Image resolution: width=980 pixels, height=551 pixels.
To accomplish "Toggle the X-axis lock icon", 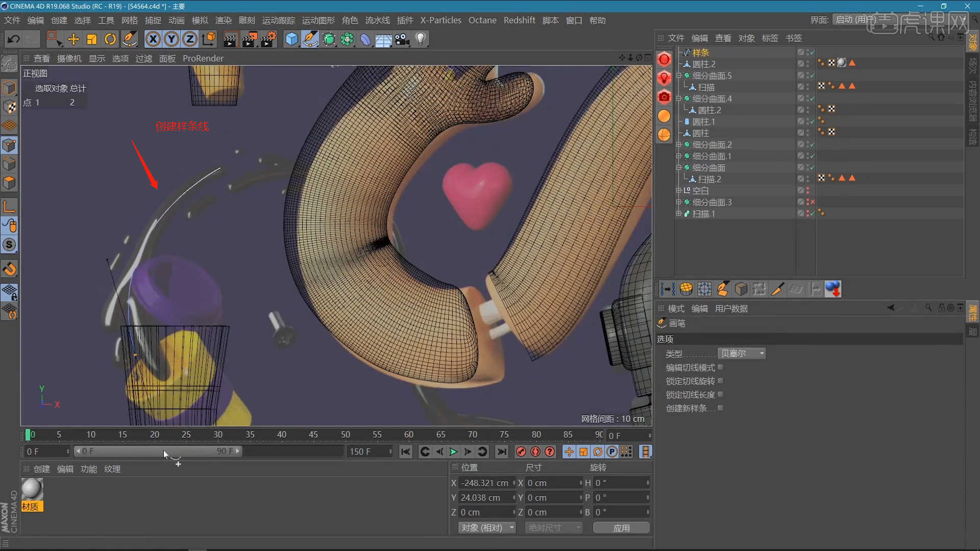I will (153, 39).
